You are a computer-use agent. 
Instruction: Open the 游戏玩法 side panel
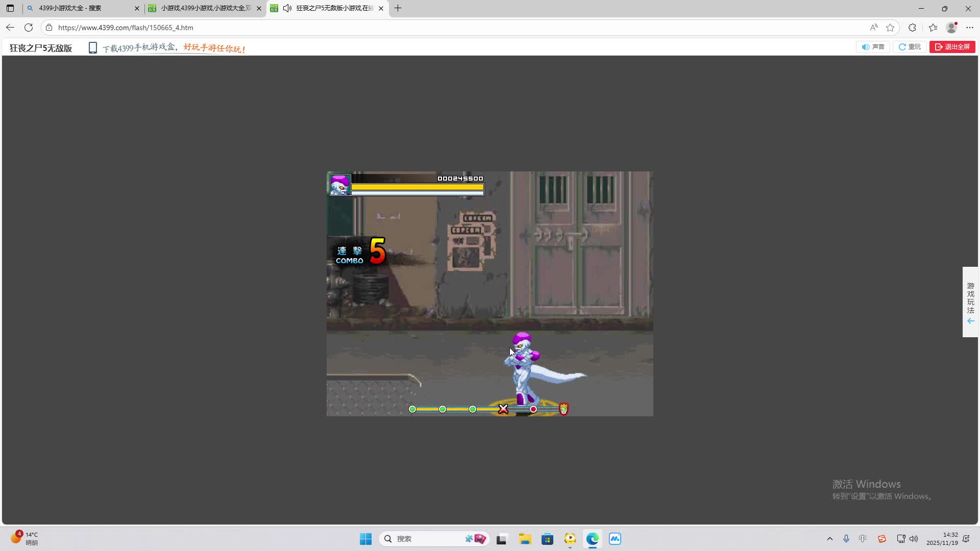(970, 302)
